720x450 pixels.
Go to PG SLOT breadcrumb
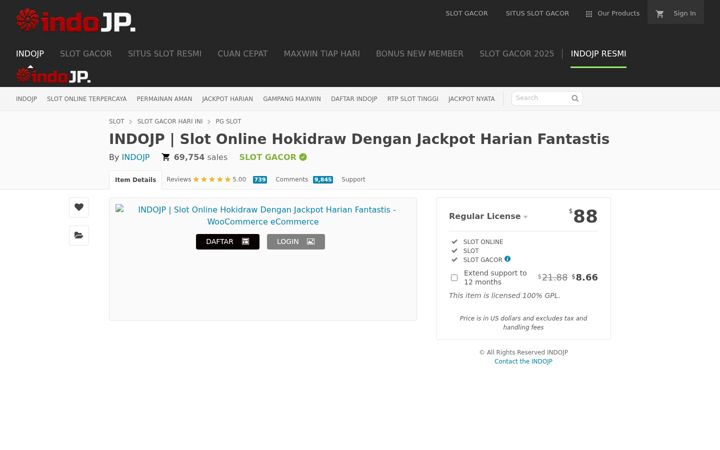228,121
